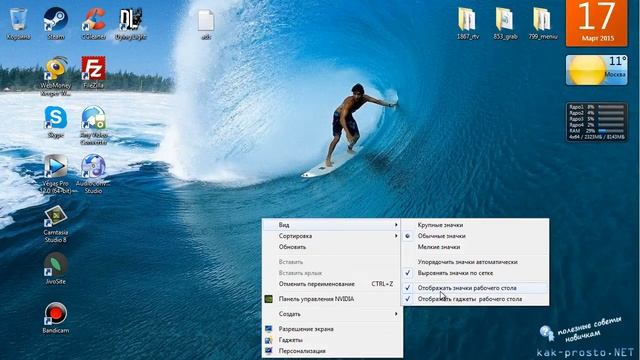Select the blank white file icon
Image resolution: width=640 pixels, height=360 pixels.
206,24
